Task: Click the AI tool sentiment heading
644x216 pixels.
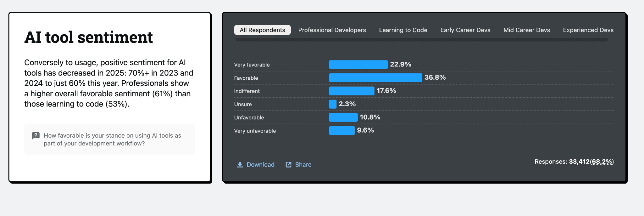Action: (x=89, y=37)
